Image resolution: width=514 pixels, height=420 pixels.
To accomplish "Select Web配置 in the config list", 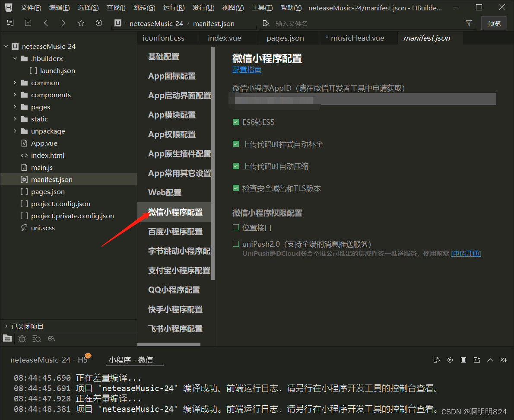I will (x=165, y=192).
